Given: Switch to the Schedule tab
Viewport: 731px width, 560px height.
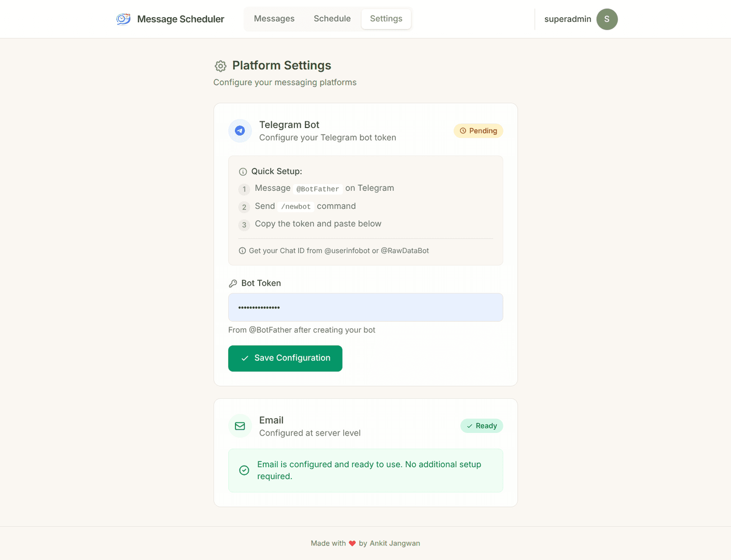Looking at the screenshot, I should (x=332, y=19).
